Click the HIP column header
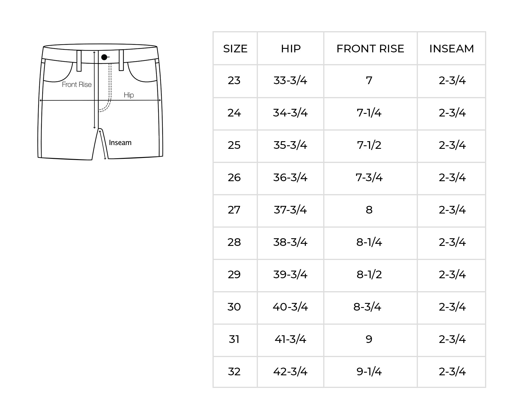 pos(291,49)
